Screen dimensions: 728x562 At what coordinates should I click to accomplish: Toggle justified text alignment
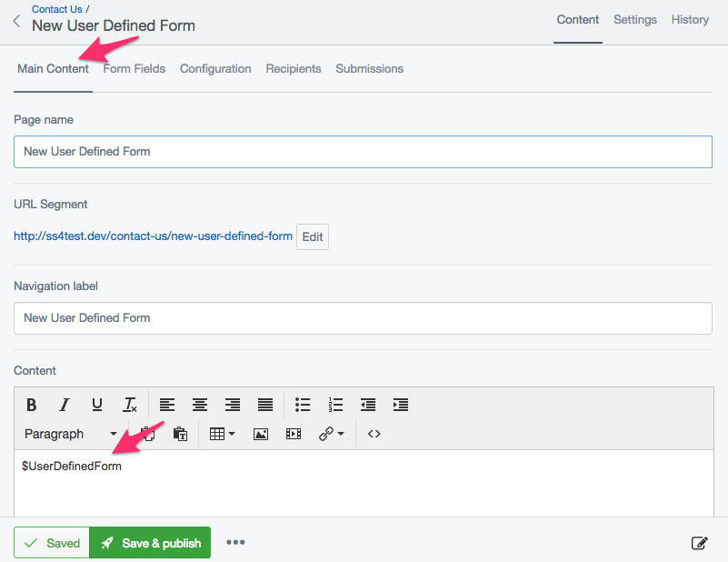[x=264, y=405]
